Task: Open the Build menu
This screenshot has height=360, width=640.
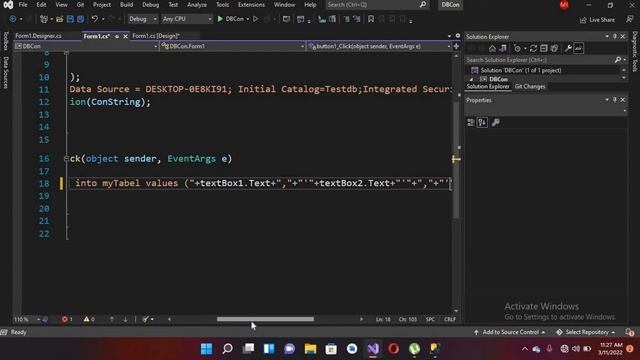Action: click(126, 5)
